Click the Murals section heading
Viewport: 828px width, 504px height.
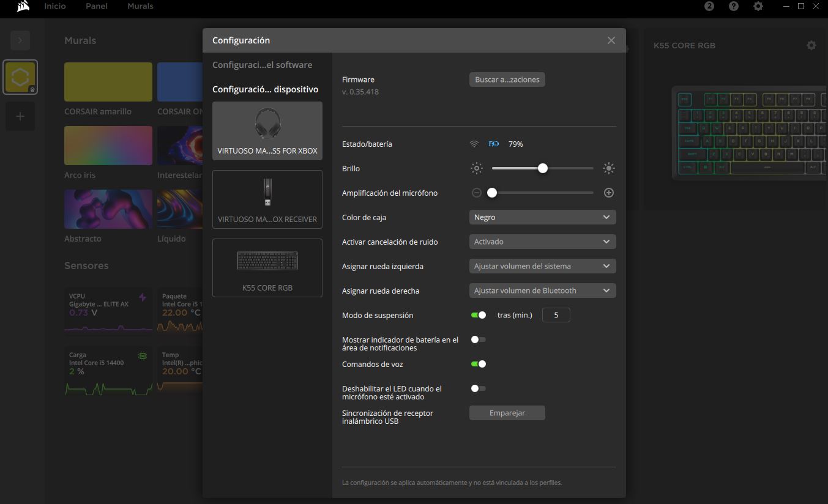(x=80, y=40)
